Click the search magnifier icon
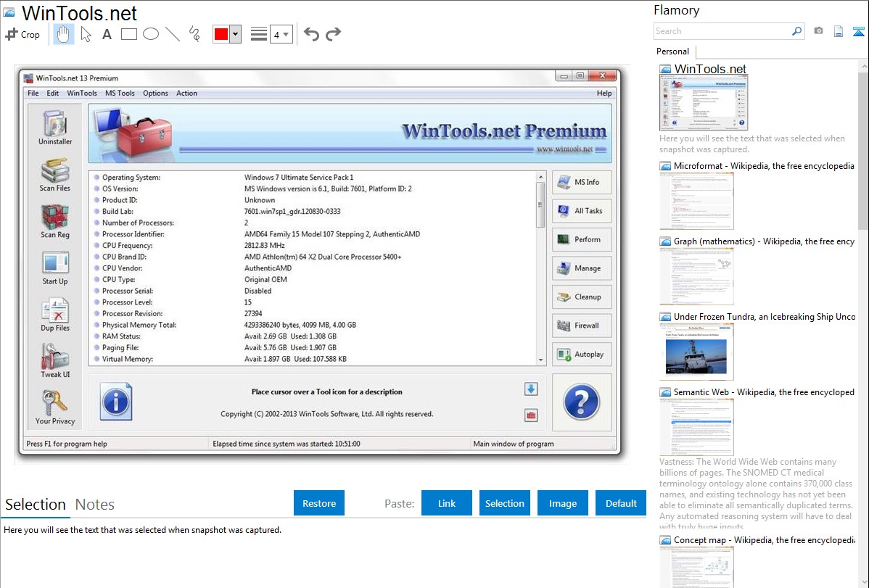Image resolution: width=869 pixels, height=588 pixels. [x=797, y=31]
